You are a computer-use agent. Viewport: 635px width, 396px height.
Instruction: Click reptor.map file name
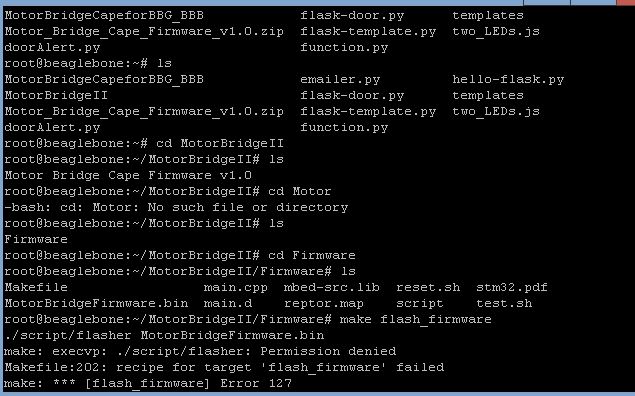[x=324, y=304]
